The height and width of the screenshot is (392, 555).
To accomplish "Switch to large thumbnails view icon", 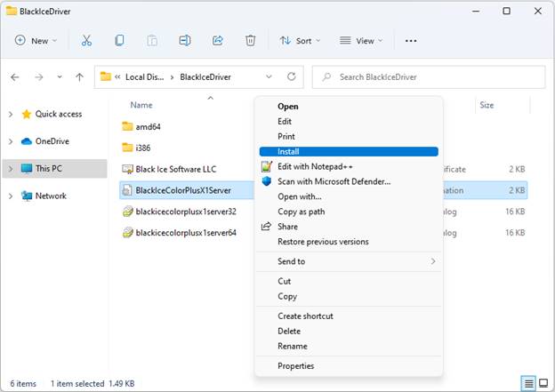I will point(543,383).
